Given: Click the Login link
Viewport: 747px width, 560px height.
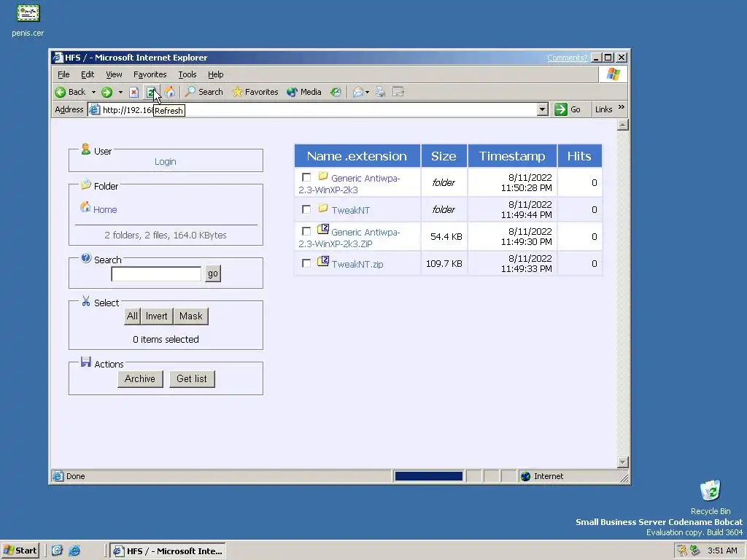Looking at the screenshot, I should [166, 161].
